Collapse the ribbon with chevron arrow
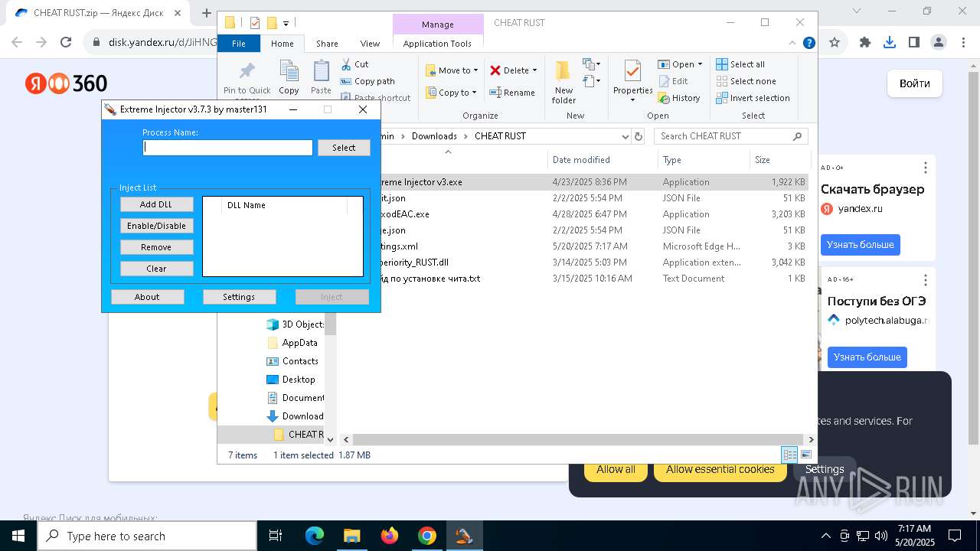Image resolution: width=980 pixels, height=551 pixels. 792,44
